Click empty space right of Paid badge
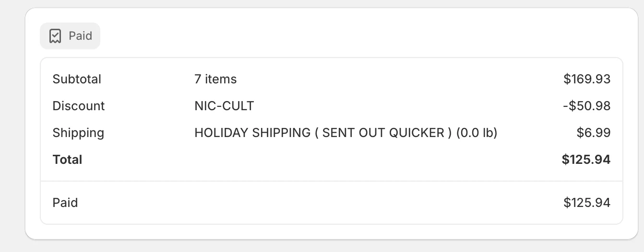 [x=336, y=36]
